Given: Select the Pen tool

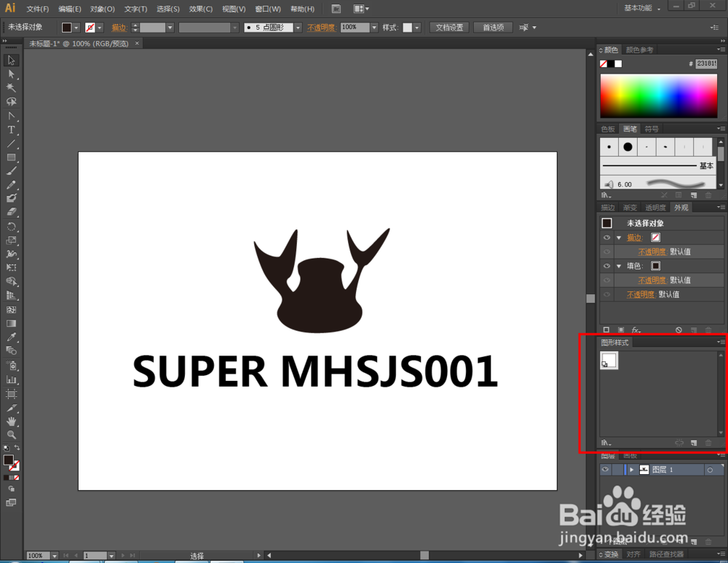Looking at the screenshot, I should (x=11, y=116).
